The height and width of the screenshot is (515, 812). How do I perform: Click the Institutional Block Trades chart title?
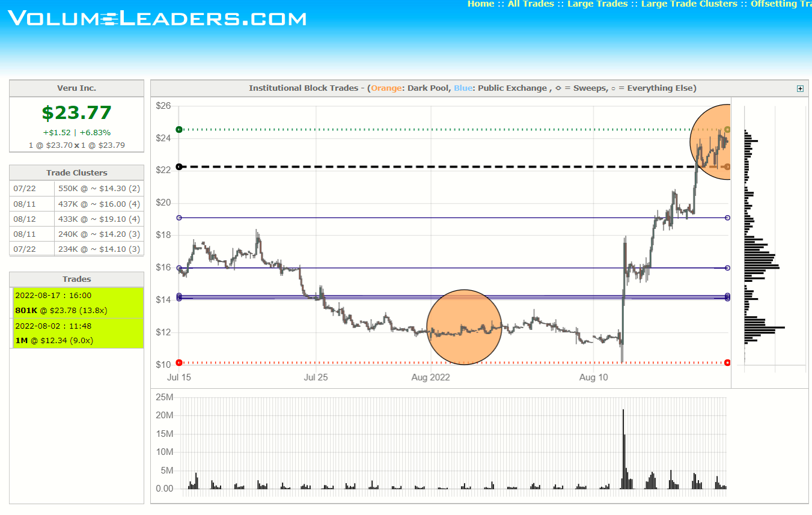click(472, 88)
